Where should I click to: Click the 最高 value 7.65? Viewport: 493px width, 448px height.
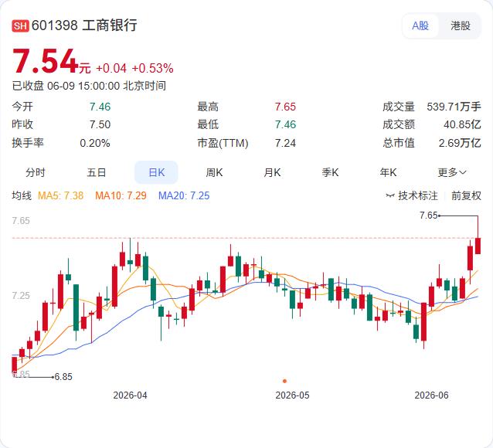(285, 107)
